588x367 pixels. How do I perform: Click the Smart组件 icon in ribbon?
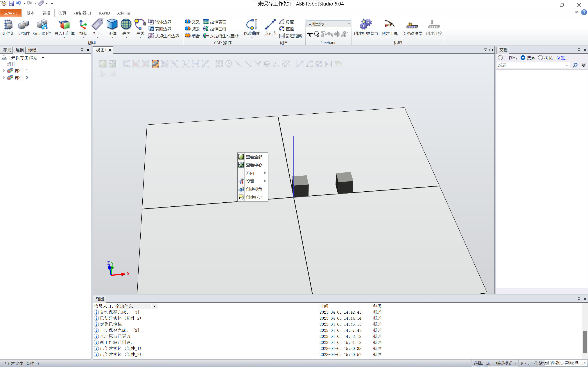pyautogui.click(x=42, y=27)
